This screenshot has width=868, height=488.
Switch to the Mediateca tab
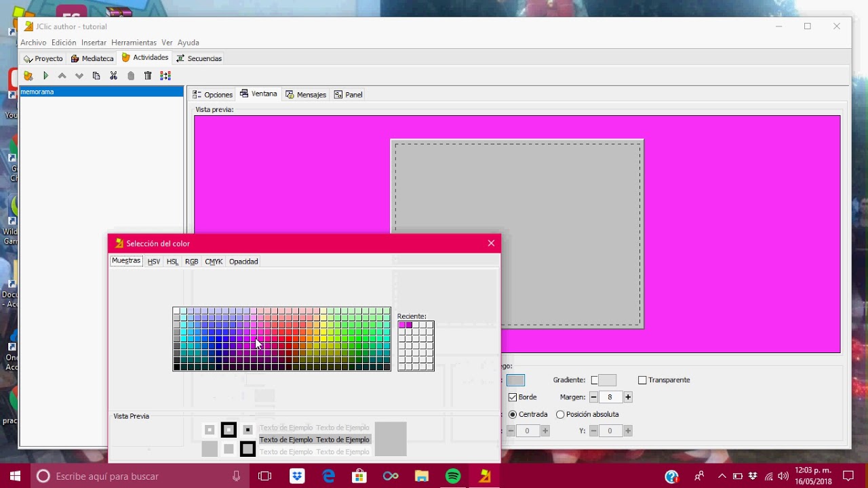pyautogui.click(x=92, y=58)
